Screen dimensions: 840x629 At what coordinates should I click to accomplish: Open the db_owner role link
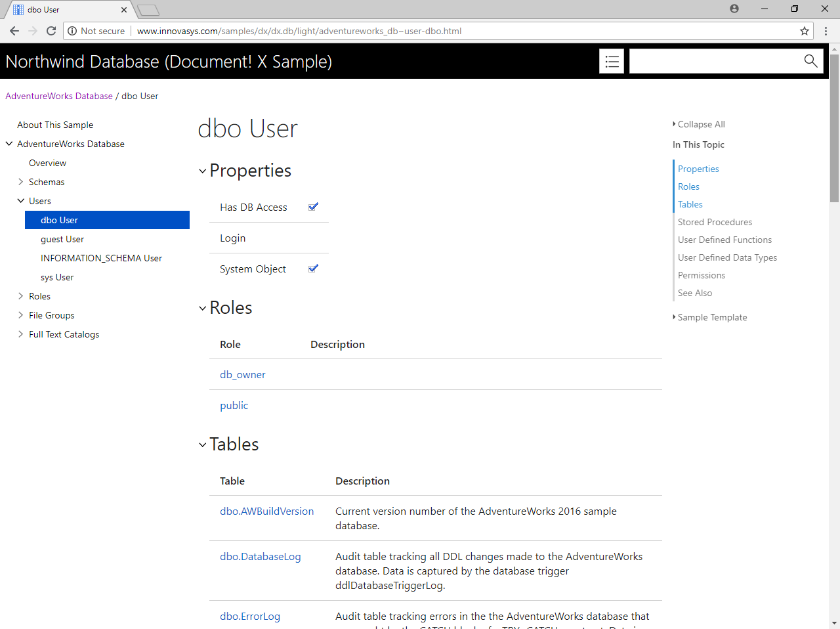point(243,375)
